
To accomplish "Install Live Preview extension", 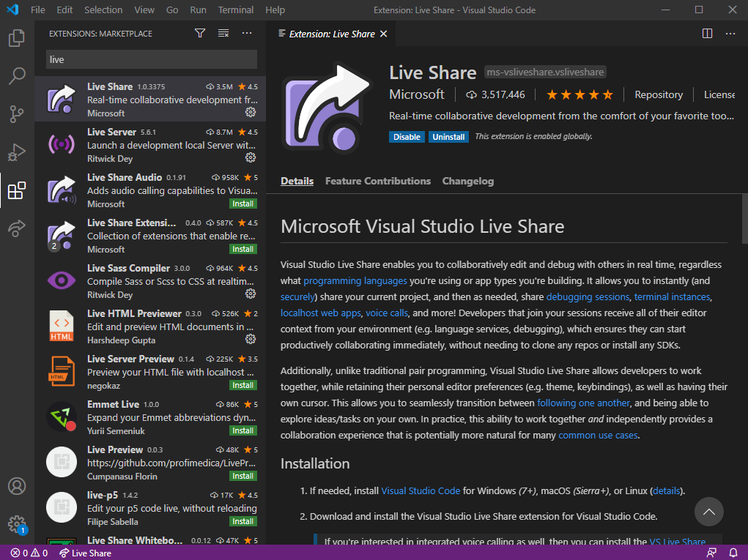I will click(242, 476).
